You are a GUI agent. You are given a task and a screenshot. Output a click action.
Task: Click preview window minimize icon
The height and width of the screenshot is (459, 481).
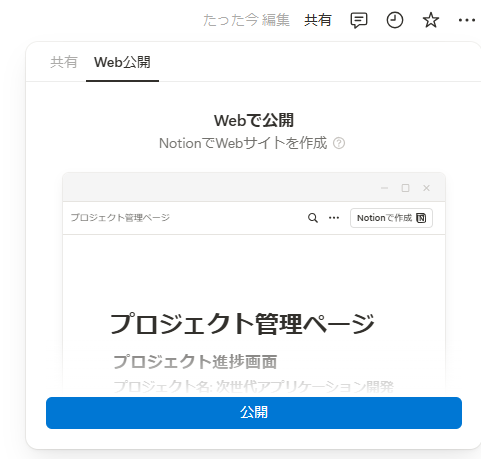click(384, 188)
